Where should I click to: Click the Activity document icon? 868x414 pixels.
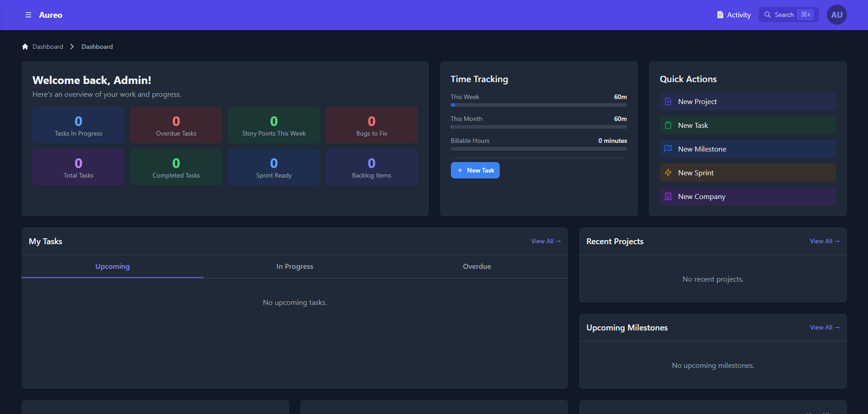click(x=720, y=15)
